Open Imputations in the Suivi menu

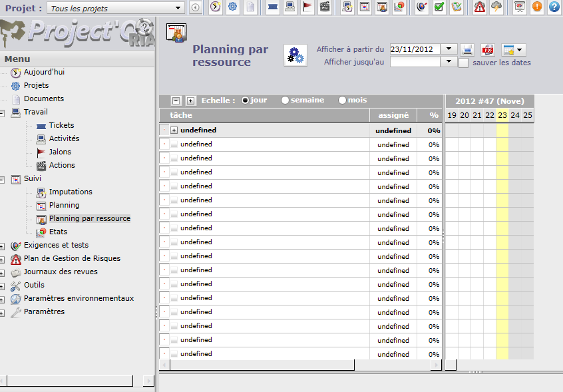[70, 192]
